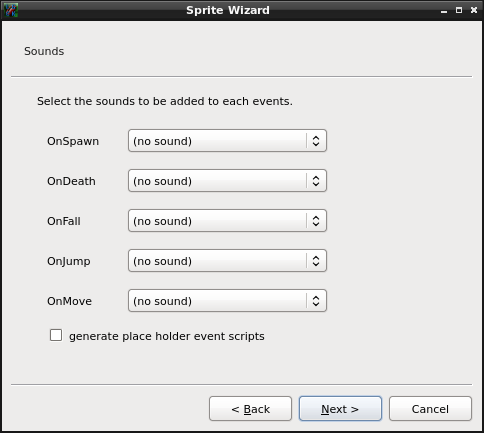Maximize the Sprite Wizard window
The width and height of the screenshot is (484, 433).
(x=459, y=10)
